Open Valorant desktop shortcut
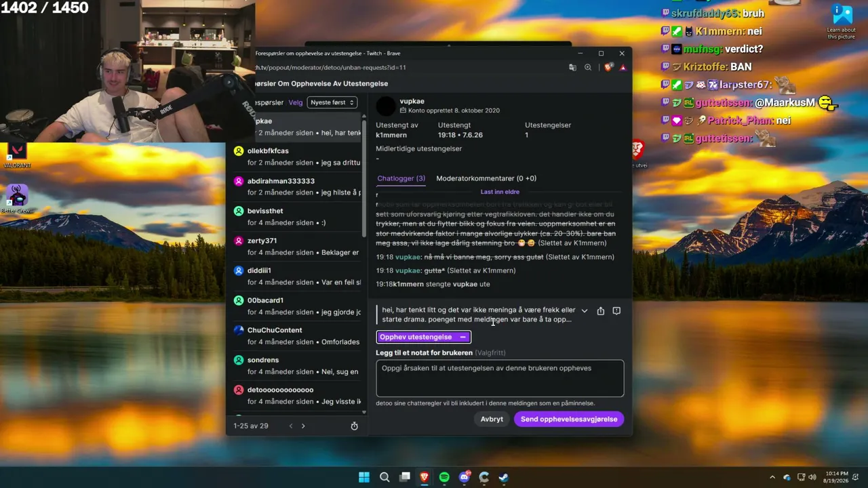The image size is (868, 488). pos(17,154)
